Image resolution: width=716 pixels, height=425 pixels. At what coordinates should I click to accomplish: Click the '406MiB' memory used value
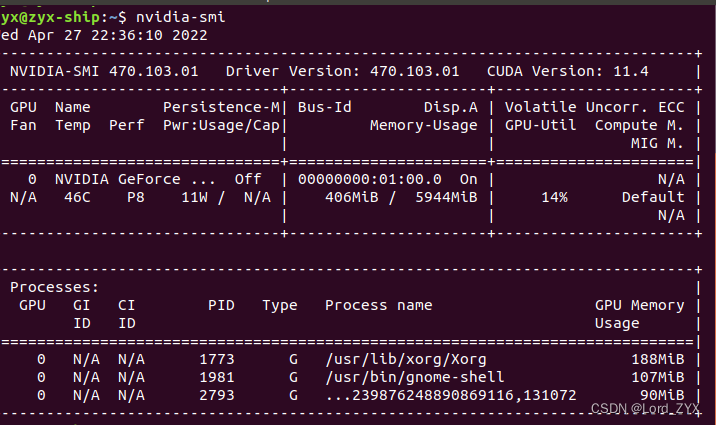pos(352,197)
